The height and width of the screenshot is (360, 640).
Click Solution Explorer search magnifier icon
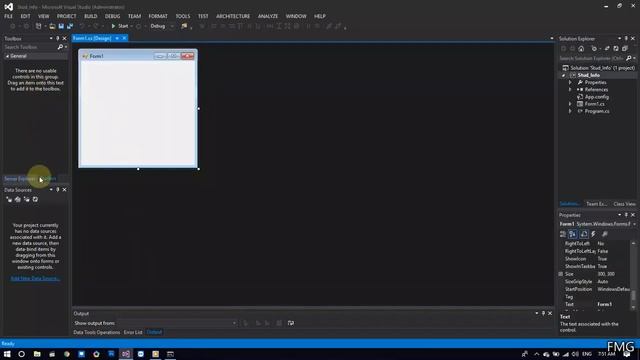pyautogui.click(x=629, y=58)
